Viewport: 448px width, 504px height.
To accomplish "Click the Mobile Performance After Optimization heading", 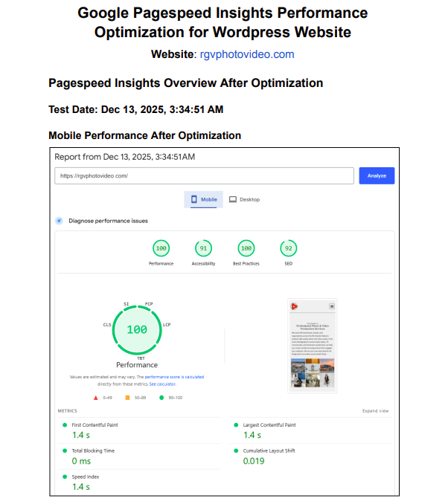I will [x=145, y=135].
